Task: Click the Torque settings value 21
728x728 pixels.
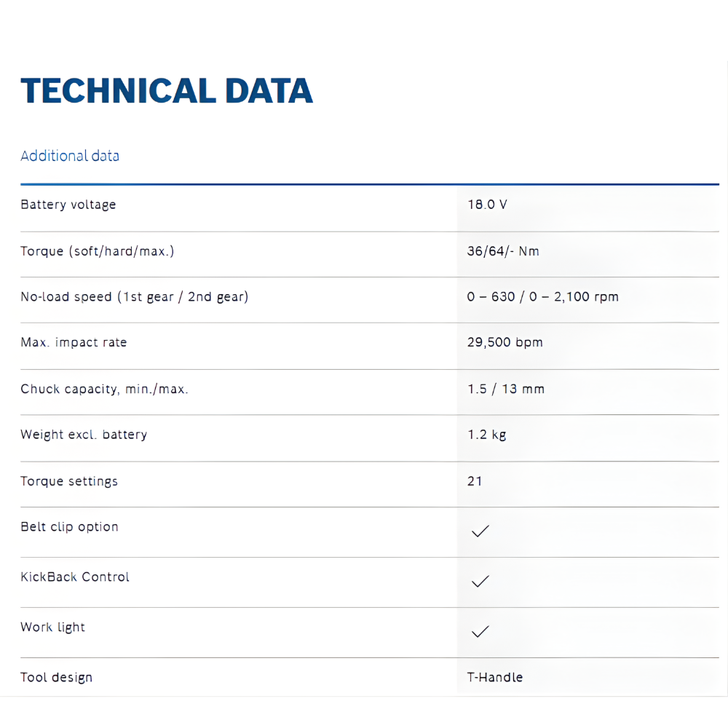Action: pyautogui.click(x=475, y=481)
